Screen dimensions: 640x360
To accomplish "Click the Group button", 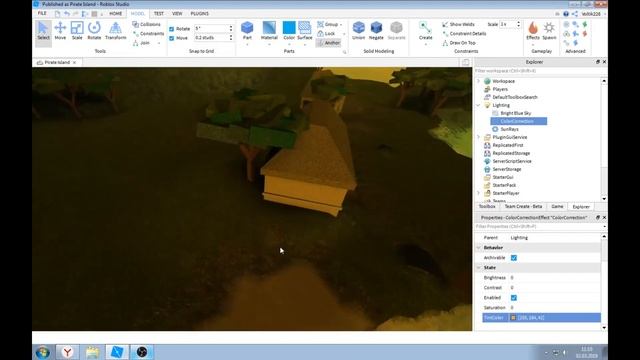I will click(x=329, y=24).
